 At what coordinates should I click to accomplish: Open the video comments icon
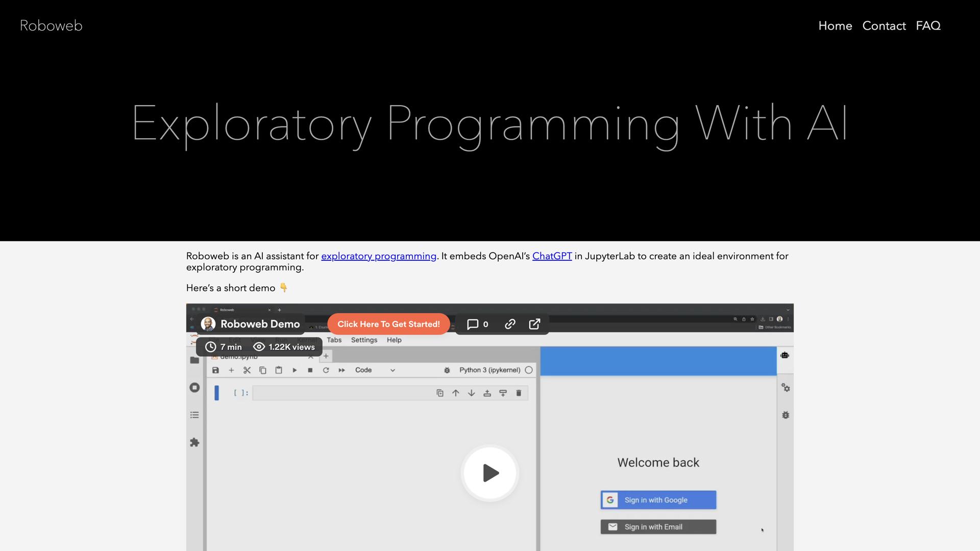[473, 324]
